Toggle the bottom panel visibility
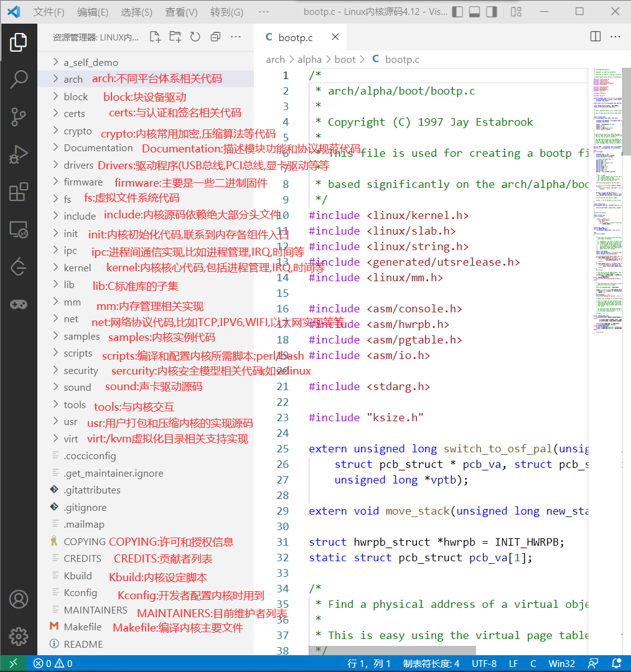The image size is (631, 672). (475, 12)
